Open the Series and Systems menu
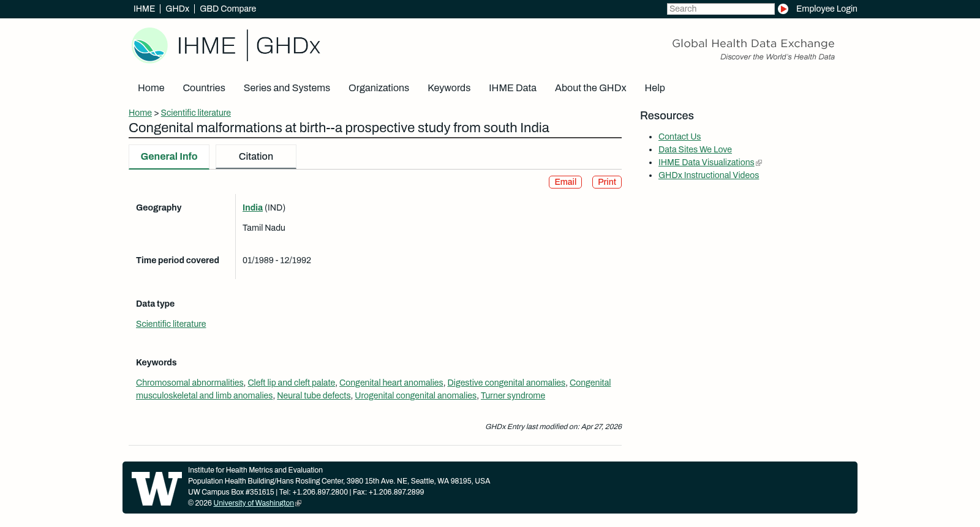The height and width of the screenshot is (527, 980). tap(287, 88)
